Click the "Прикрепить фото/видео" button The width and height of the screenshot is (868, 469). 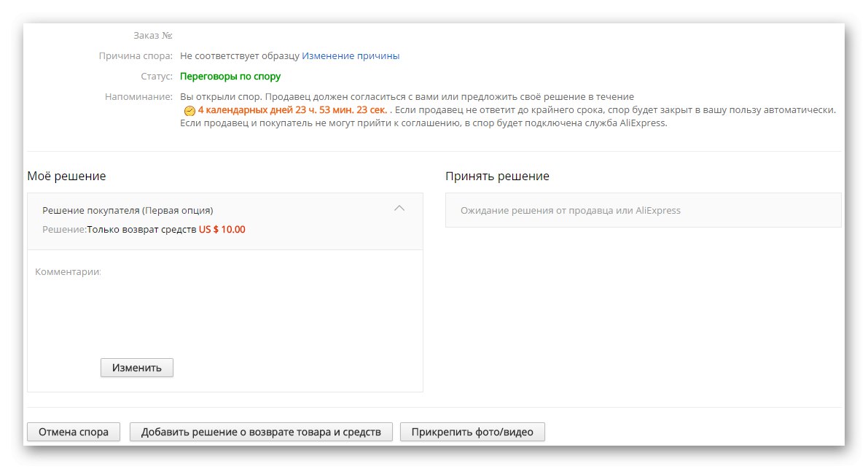pos(472,431)
